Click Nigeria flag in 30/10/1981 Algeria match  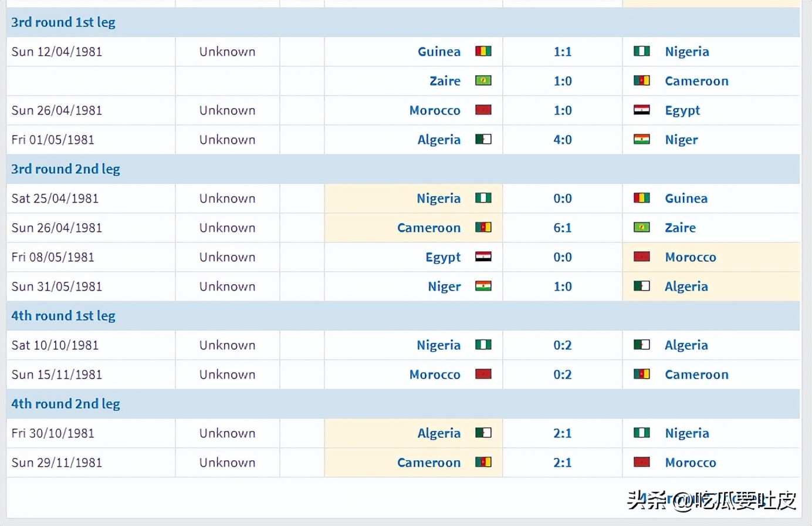click(x=641, y=433)
